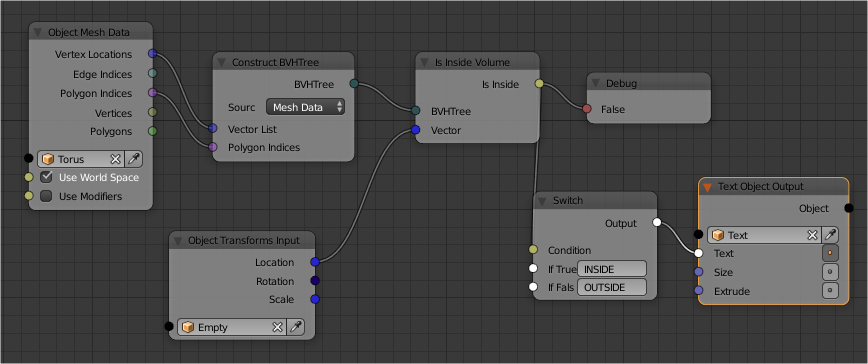
Task: Click the Scale output socket
Action: (315, 299)
